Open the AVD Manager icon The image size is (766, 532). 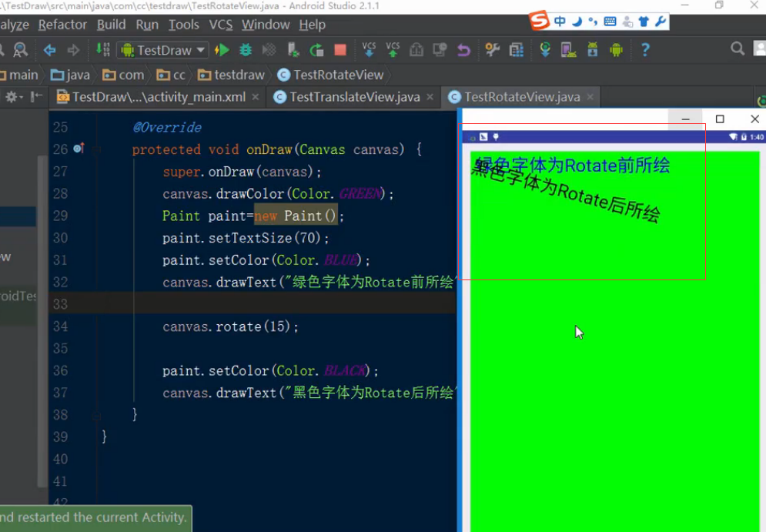tap(569, 50)
